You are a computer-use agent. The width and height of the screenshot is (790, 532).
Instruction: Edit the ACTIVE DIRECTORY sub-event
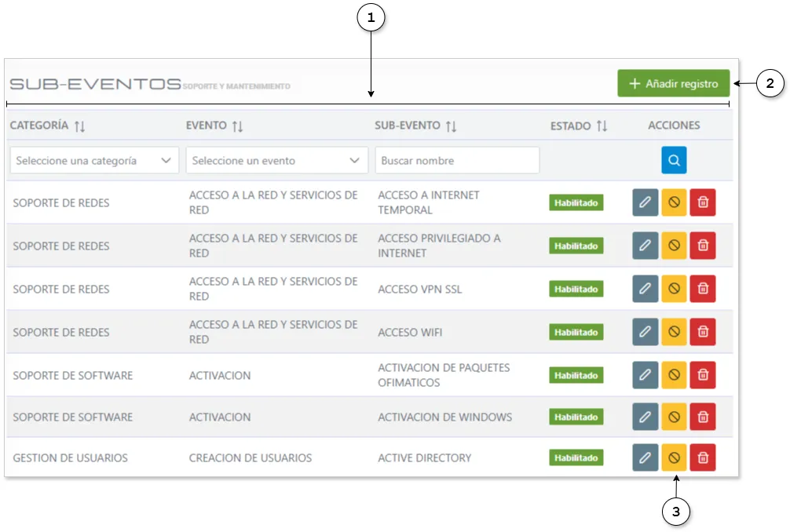click(646, 457)
